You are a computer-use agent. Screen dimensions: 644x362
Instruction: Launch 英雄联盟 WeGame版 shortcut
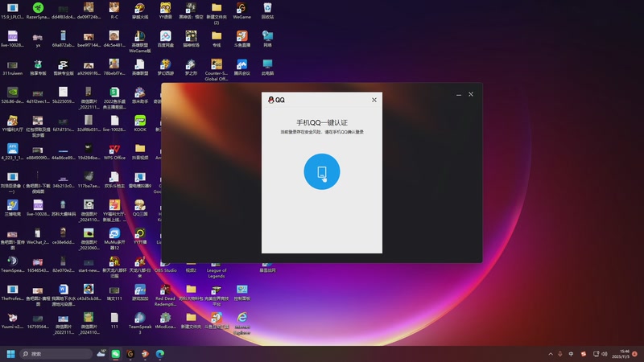click(x=140, y=42)
